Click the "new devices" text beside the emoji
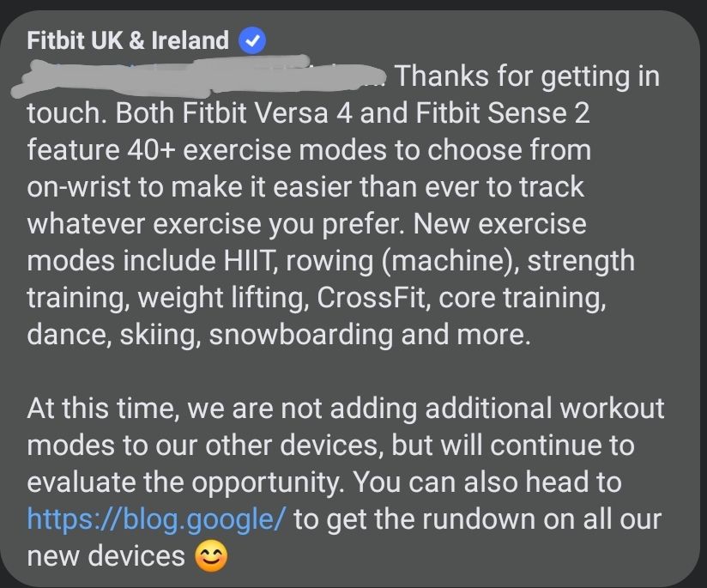This screenshot has height=588, width=707. click(106, 556)
